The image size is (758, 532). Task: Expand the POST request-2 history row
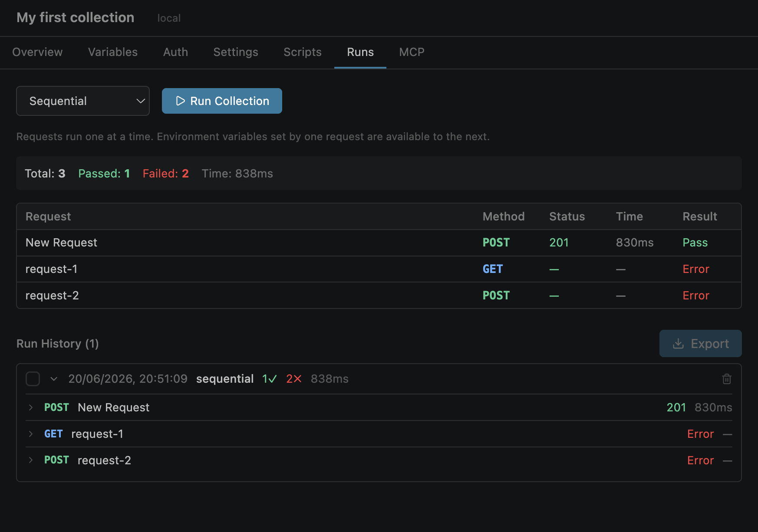click(31, 460)
